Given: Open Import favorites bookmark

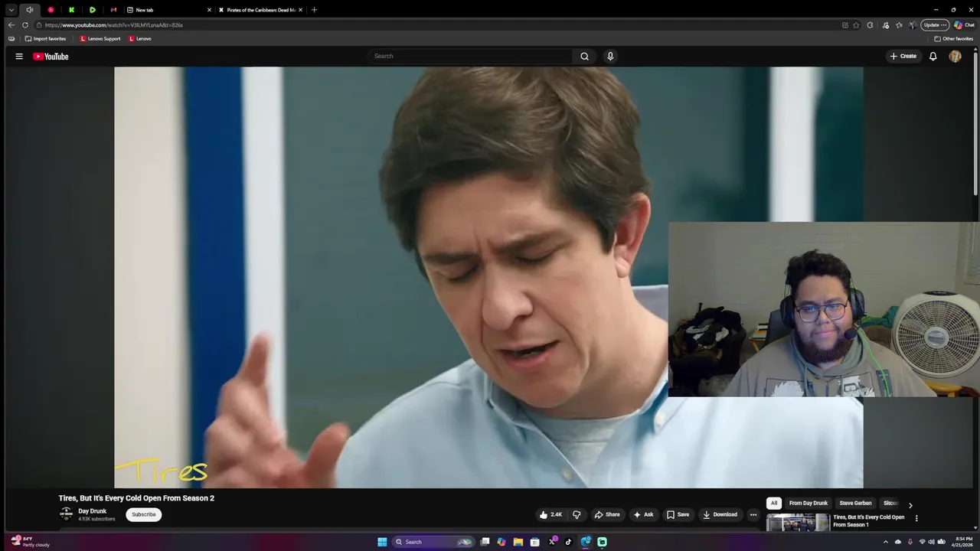Looking at the screenshot, I should coord(45,38).
